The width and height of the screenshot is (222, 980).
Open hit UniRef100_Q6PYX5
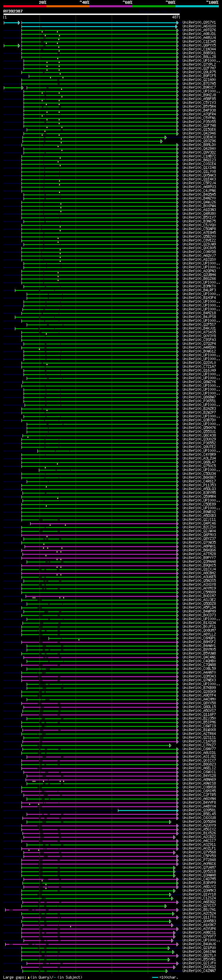click(199, 45)
